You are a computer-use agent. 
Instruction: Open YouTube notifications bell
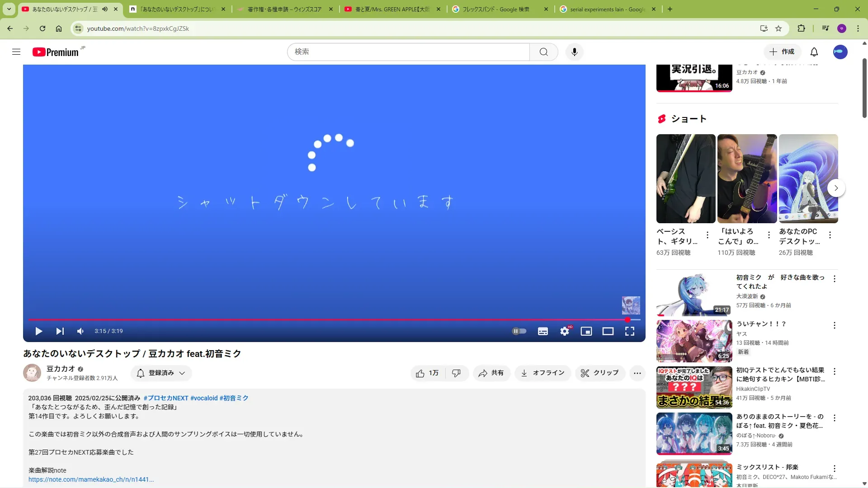(x=814, y=52)
